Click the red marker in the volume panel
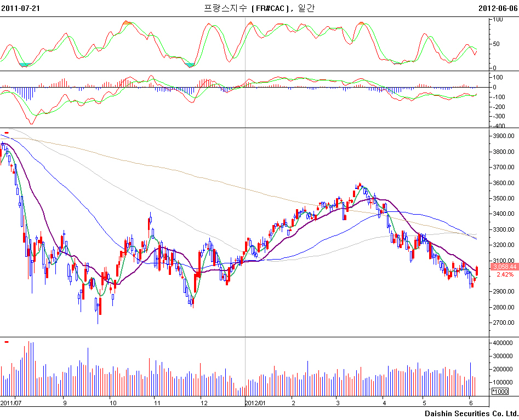This screenshot has width=519, height=420. point(7,342)
